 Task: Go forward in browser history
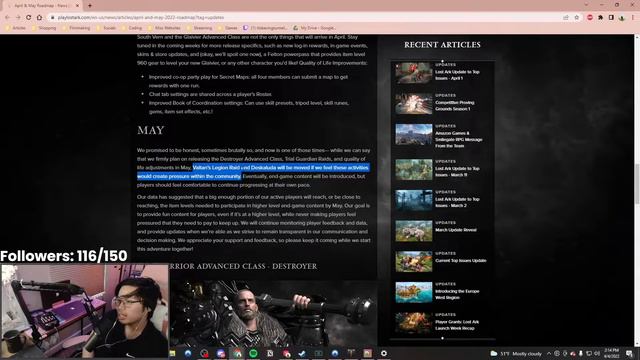[18, 18]
